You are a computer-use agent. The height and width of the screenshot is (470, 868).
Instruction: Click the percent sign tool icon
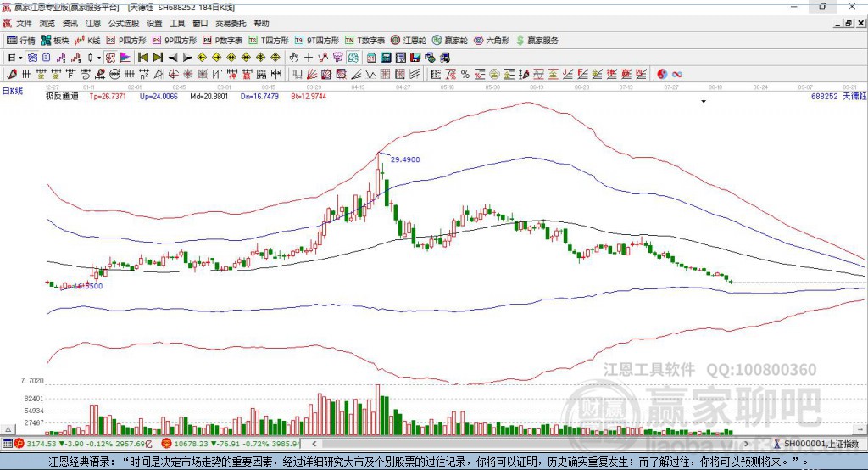pos(465,75)
